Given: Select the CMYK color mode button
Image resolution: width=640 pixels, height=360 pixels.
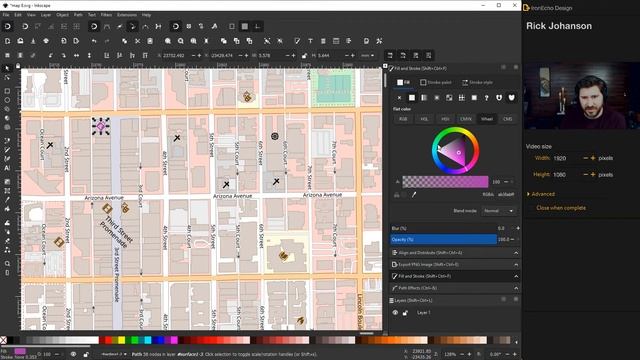Looking at the screenshot, I should tap(466, 119).
